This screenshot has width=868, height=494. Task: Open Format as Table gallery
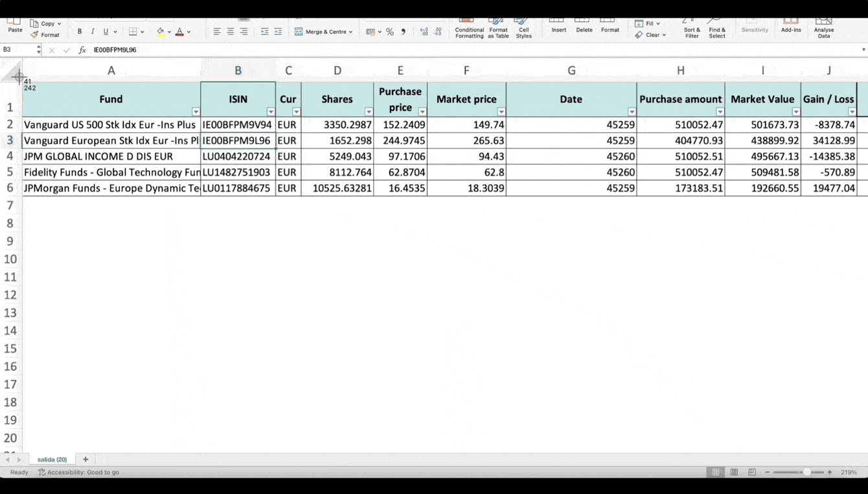(x=498, y=28)
